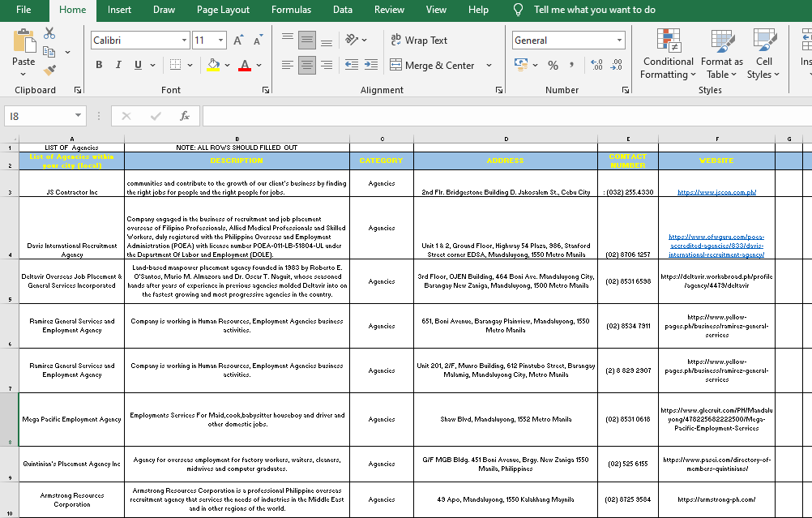The image size is (812, 518).
Task: Click the formula bar input
Action: coord(507,116)
